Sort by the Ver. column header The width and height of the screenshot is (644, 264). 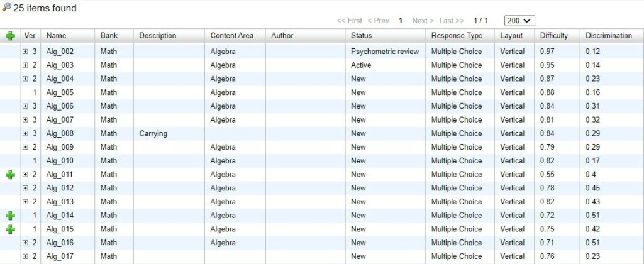(30, 36)
